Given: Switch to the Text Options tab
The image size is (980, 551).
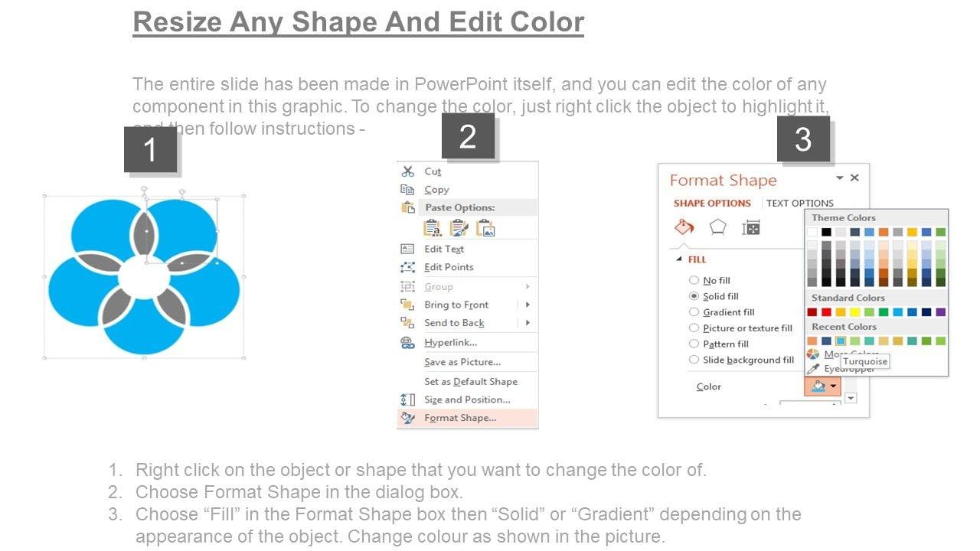Looking at the screenshot, I should [799, 203].
